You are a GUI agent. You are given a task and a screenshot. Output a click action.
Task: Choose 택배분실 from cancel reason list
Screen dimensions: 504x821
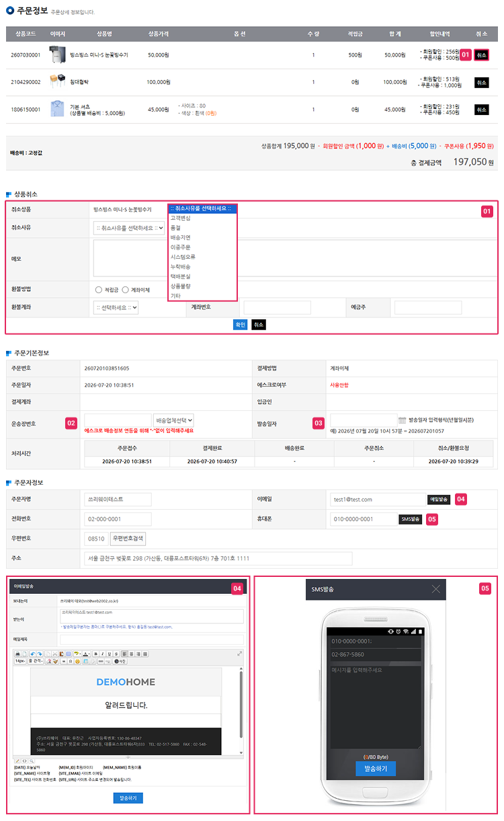tap(202, 276)
